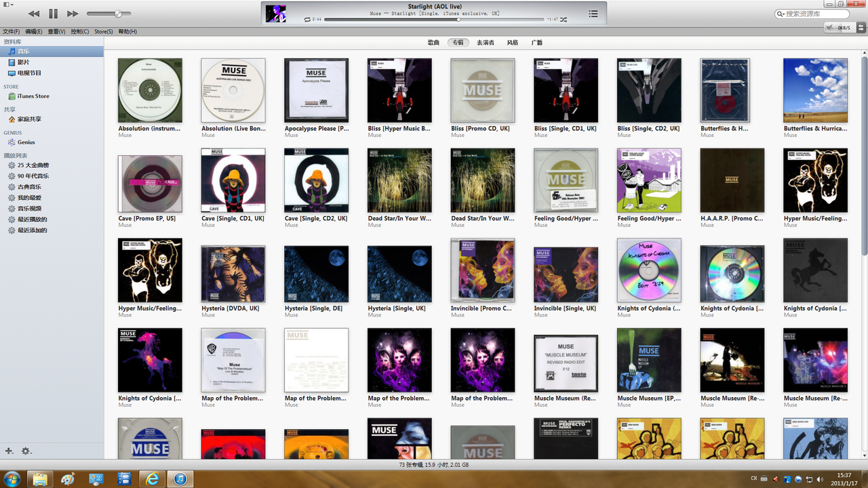The image size is (868, 488).
Task: Open the 90 年代音乐 smart playlist
Action: [x=52, y=176]
